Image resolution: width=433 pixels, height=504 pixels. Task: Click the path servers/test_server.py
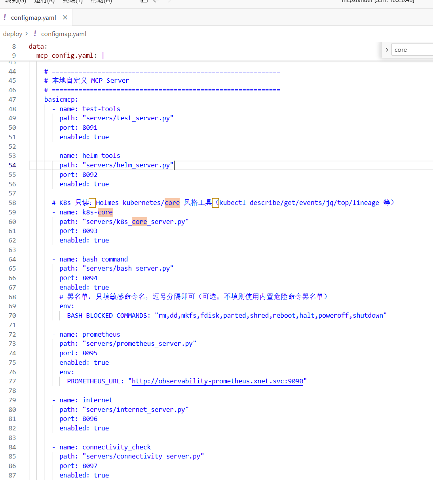point(128,118)
